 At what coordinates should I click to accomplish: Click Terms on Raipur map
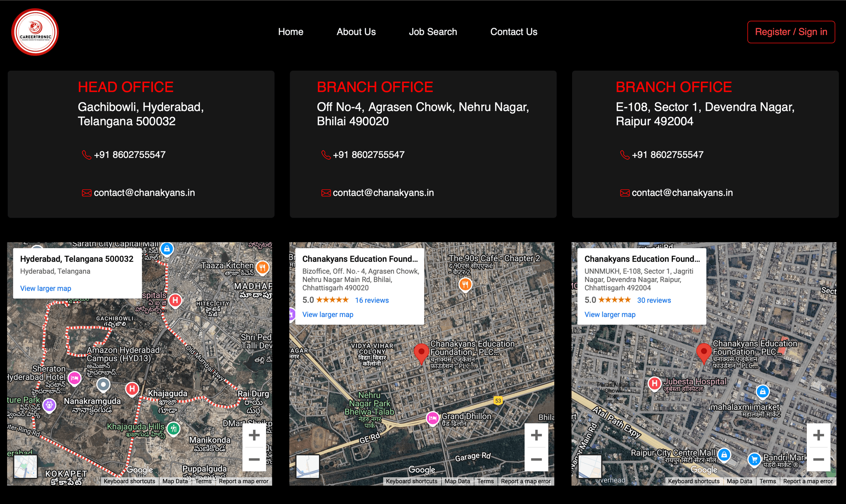768,481
